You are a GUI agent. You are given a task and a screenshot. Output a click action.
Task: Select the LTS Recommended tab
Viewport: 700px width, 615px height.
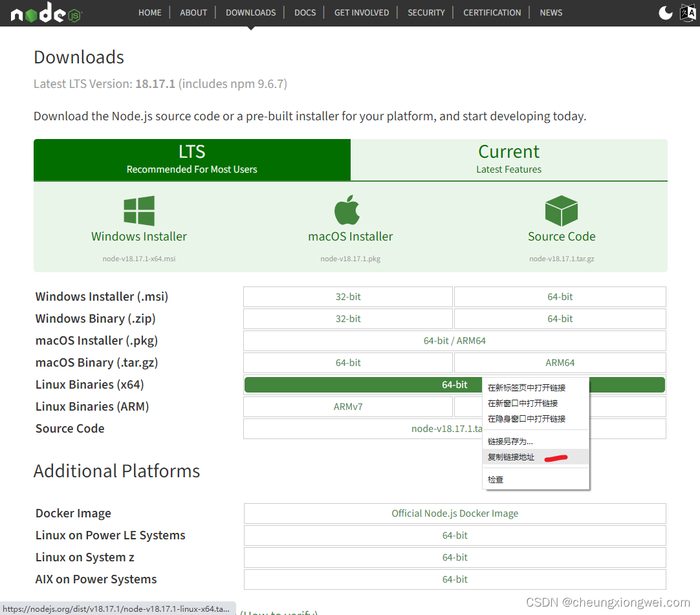click(191, 158)
